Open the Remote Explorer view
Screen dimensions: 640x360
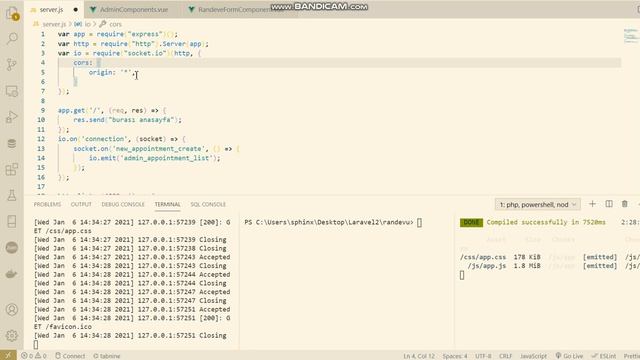12,91
